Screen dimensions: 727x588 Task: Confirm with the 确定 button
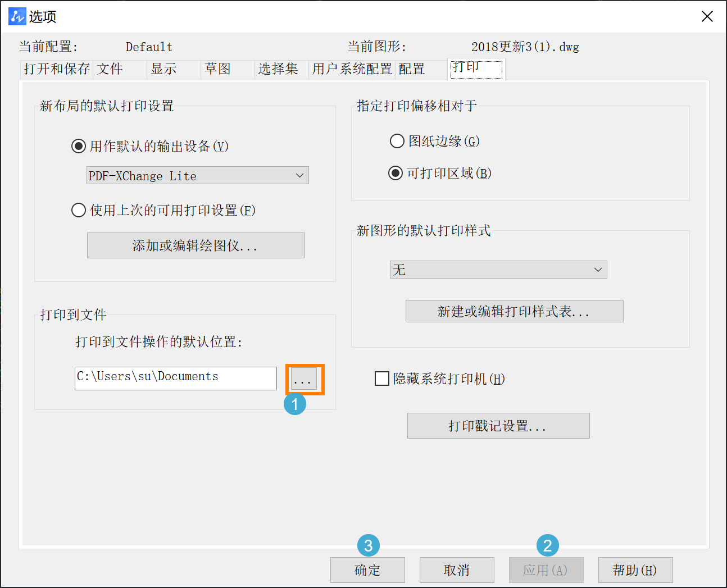[x=367, y=570]
